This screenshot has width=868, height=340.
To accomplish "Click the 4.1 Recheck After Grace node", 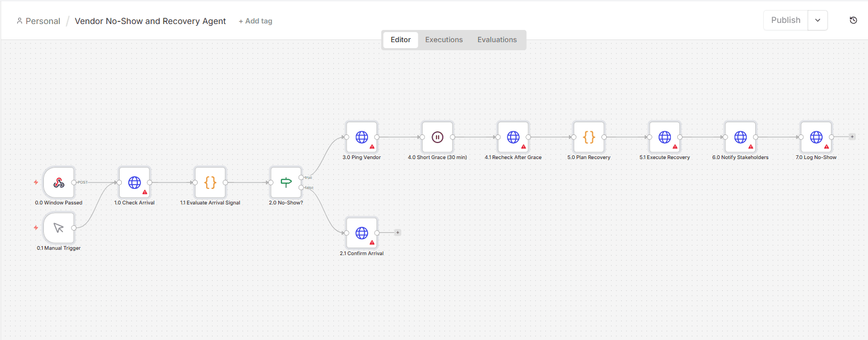I will click(x=513, y=137).
